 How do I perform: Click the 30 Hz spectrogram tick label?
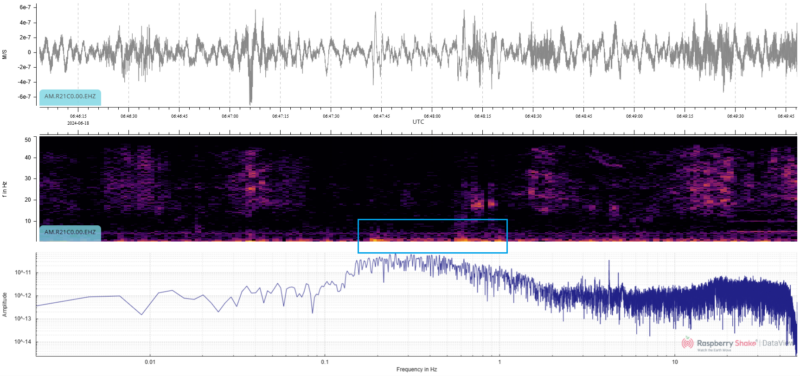(29, 179)
